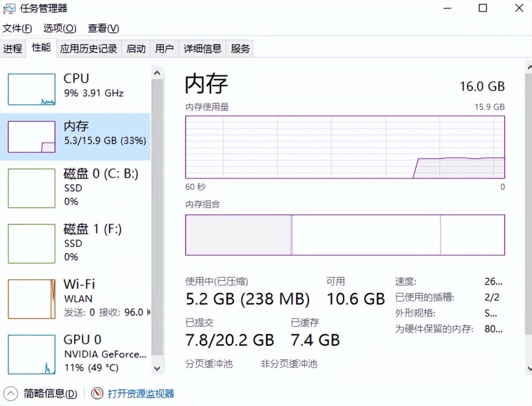Click the resource monitor icon
532x406 pixels.
[x=97, y=394]
